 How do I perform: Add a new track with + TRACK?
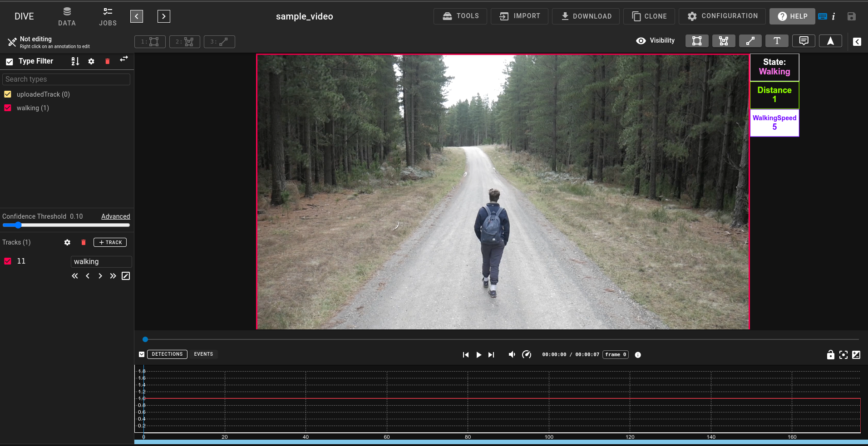tap(110, 242)
